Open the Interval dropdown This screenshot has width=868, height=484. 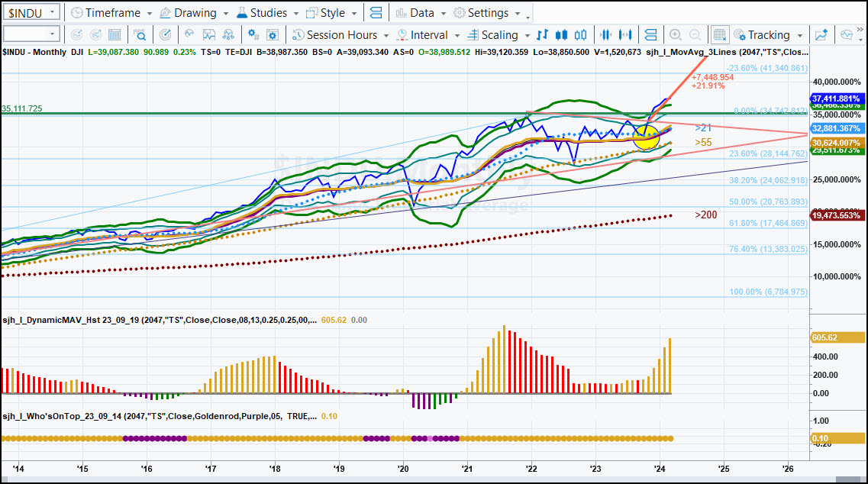point(428,35)
